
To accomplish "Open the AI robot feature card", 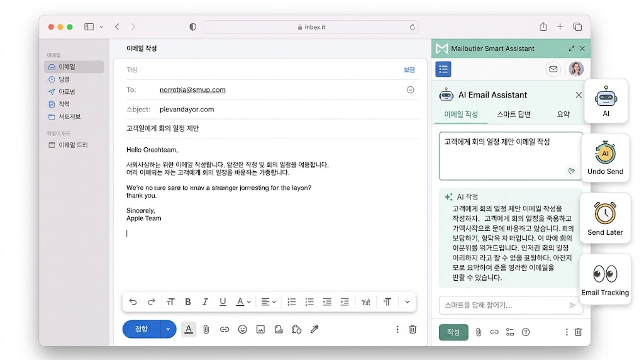I will coord(606,101).
